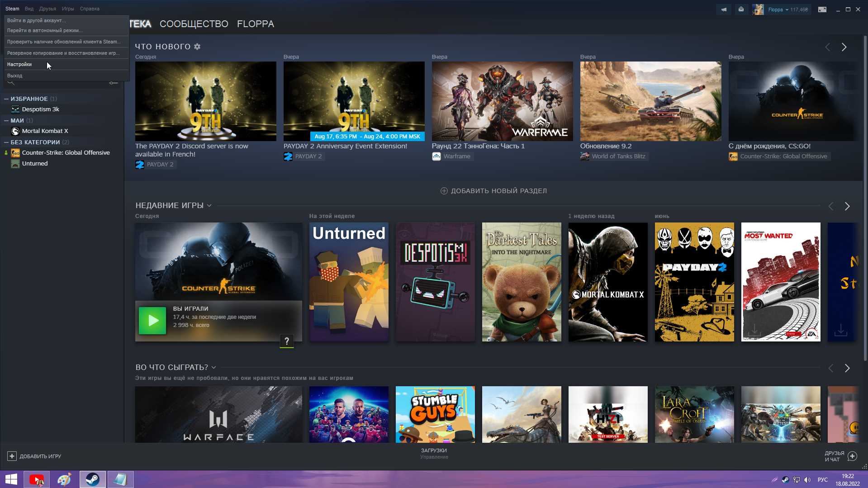Choose Выход from the Steam menu
This screenshot has width=868, height=488.
click(66, 76)
